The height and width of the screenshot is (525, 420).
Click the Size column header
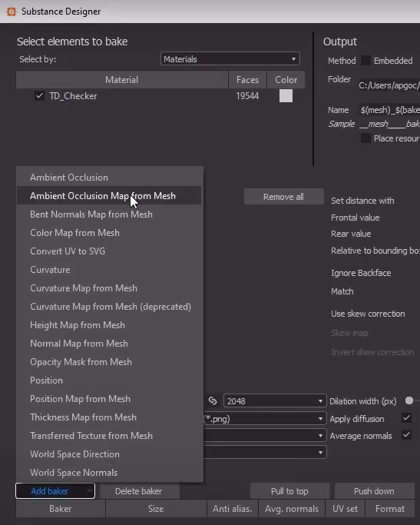tap(156, 509)
